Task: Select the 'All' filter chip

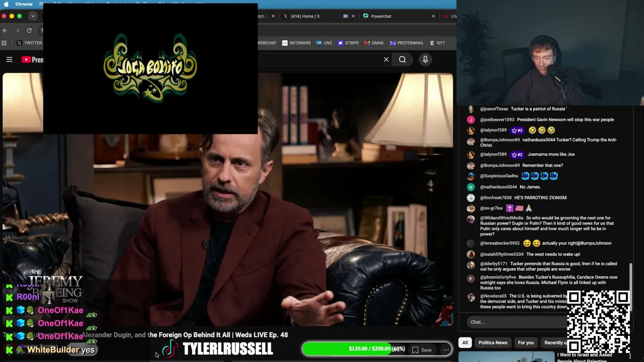Action: pyautogui.click(x=465, y=343)
